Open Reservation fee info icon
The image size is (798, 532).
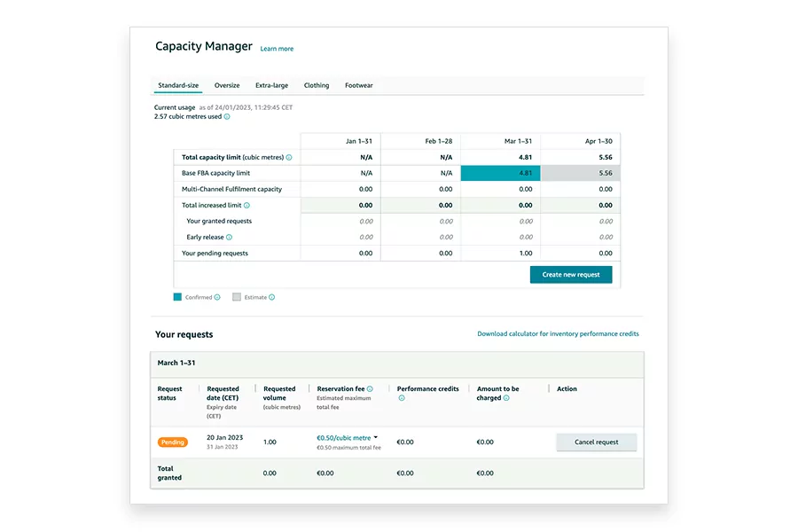tap(370, 389)
